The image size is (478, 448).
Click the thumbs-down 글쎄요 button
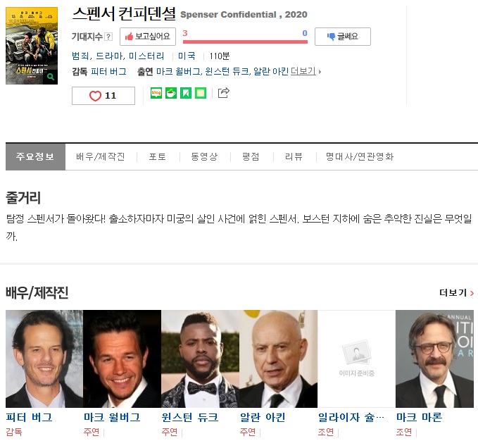coord(342,37)
